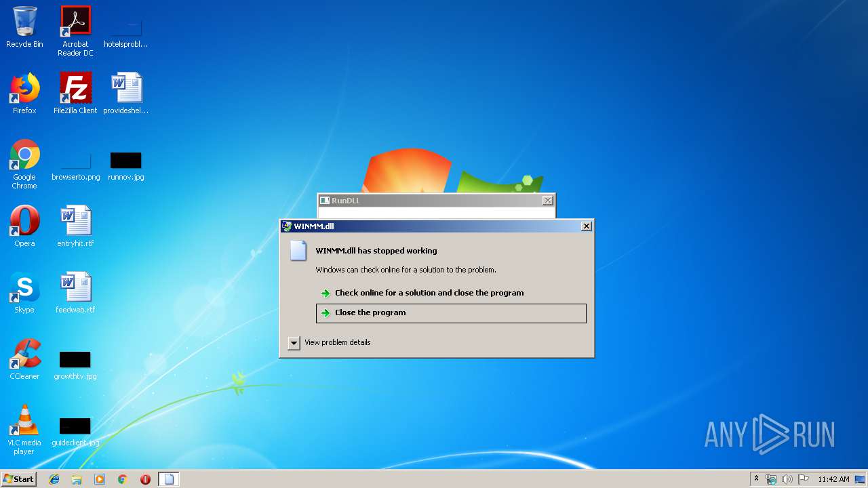Open Windows Media Player taskbar icon
This screenshot has height=488, width=868.
point(100,479)
